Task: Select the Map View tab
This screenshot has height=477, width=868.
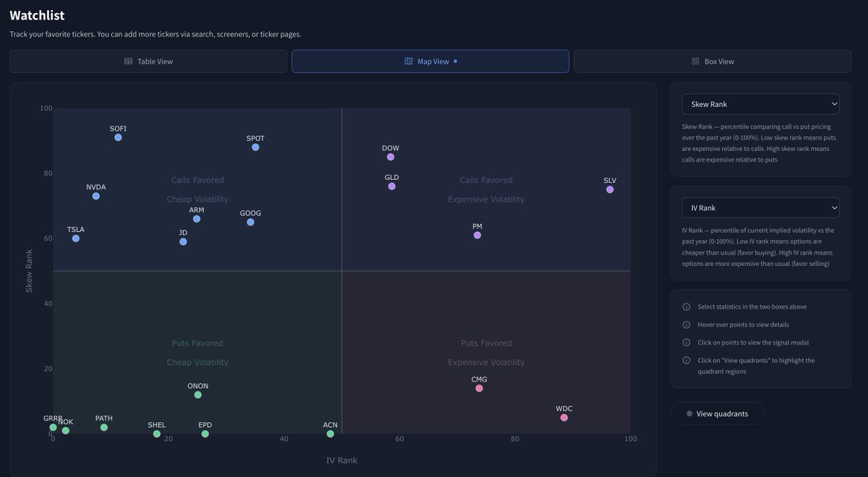Action: (x=430, y=61)
